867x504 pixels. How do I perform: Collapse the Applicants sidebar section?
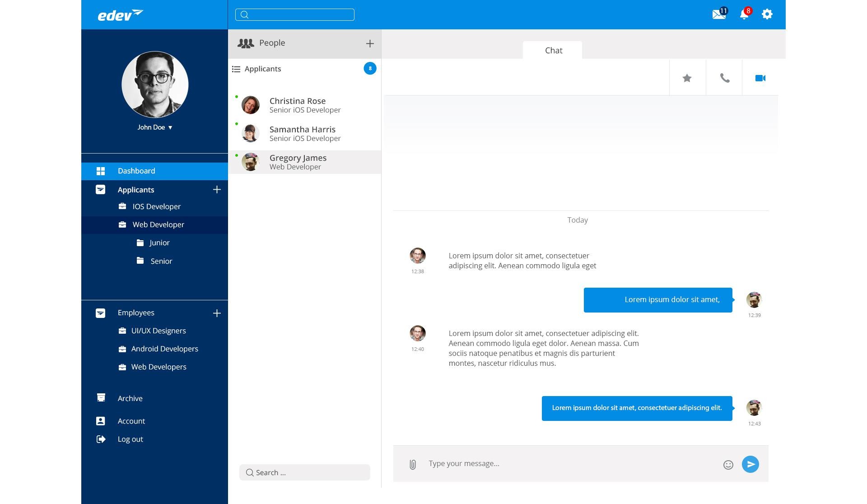click(100, 190)
